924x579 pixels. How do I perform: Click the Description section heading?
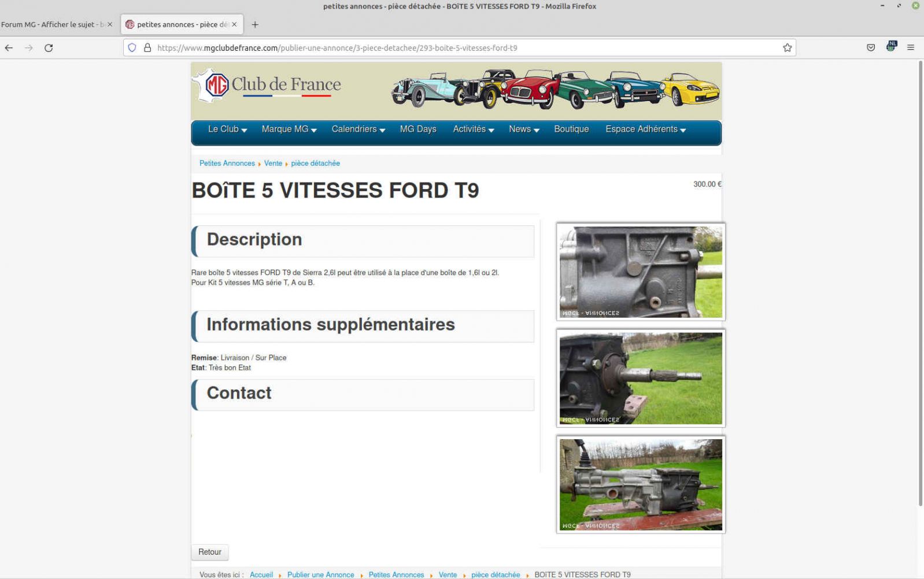(254, 240)
